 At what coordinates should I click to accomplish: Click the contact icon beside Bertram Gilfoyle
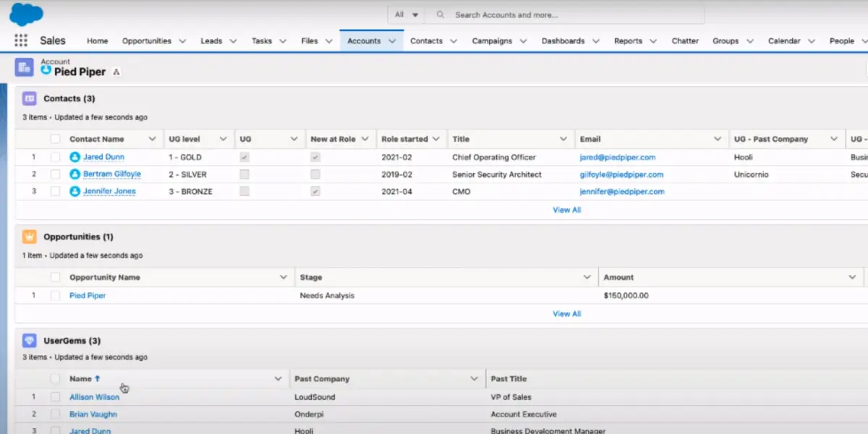tap(75, 174)
